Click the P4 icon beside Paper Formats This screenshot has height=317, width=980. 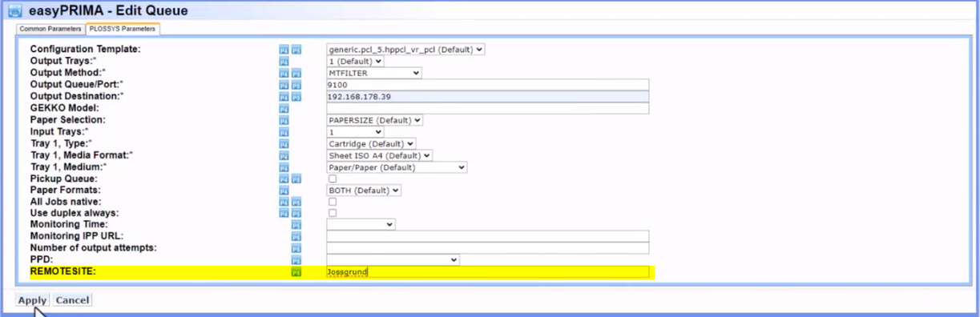(x=284, y=191)
